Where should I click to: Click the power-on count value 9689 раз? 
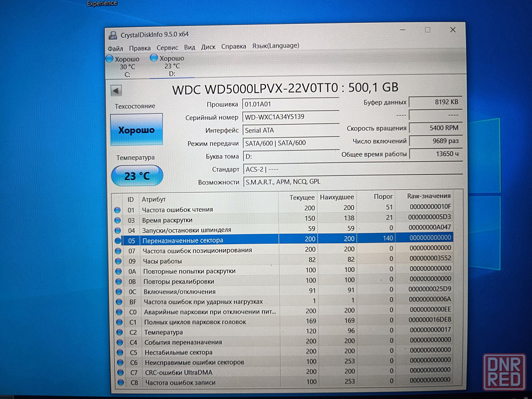tap(435, 141)
